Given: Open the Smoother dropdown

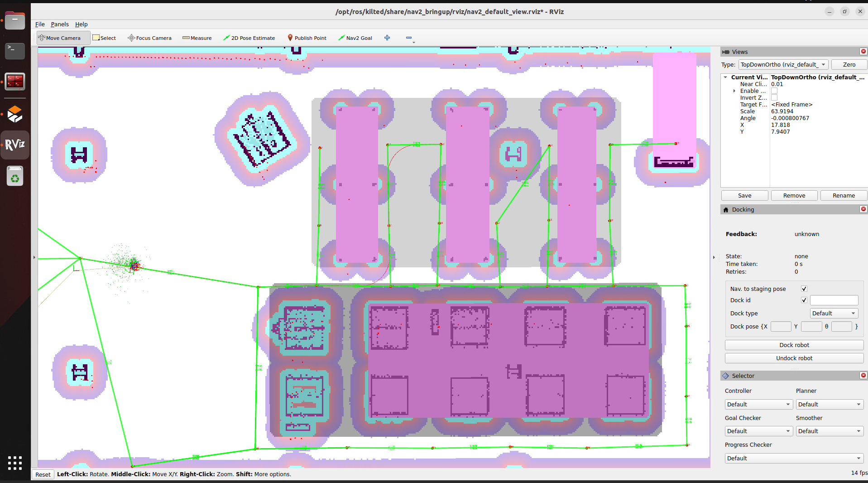Looking at the screenshot, I should click(830, 431).
